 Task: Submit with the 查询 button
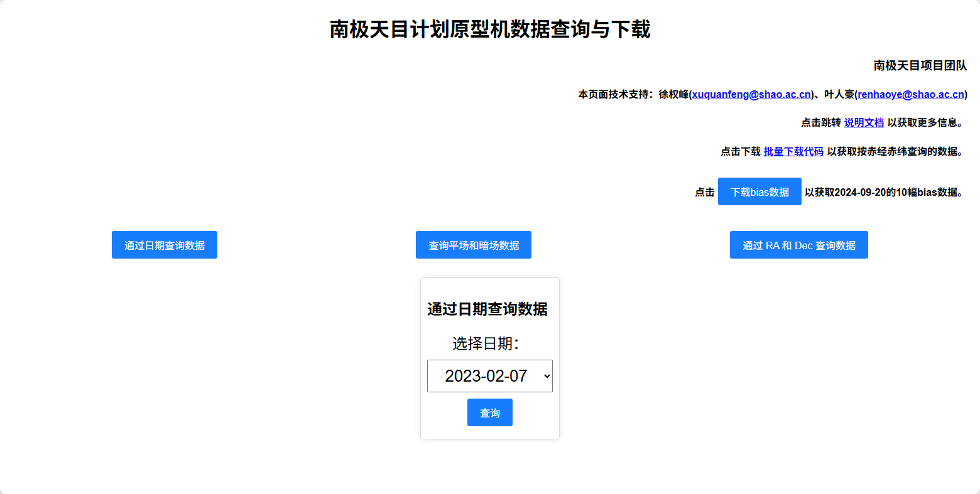(489, 412)
